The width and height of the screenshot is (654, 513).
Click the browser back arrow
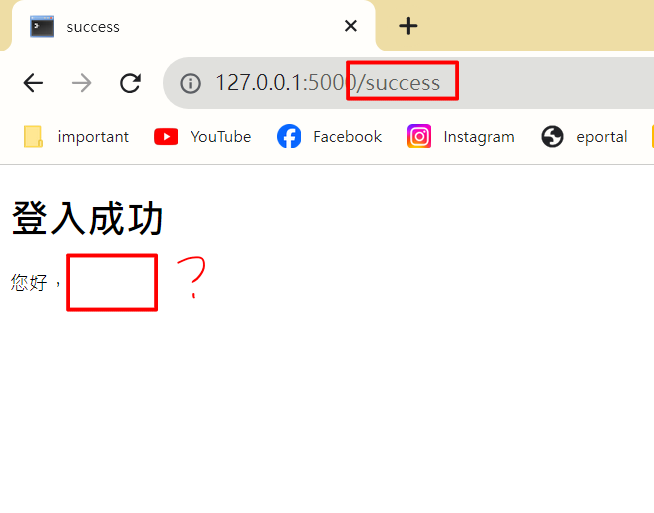pos(33,83)
